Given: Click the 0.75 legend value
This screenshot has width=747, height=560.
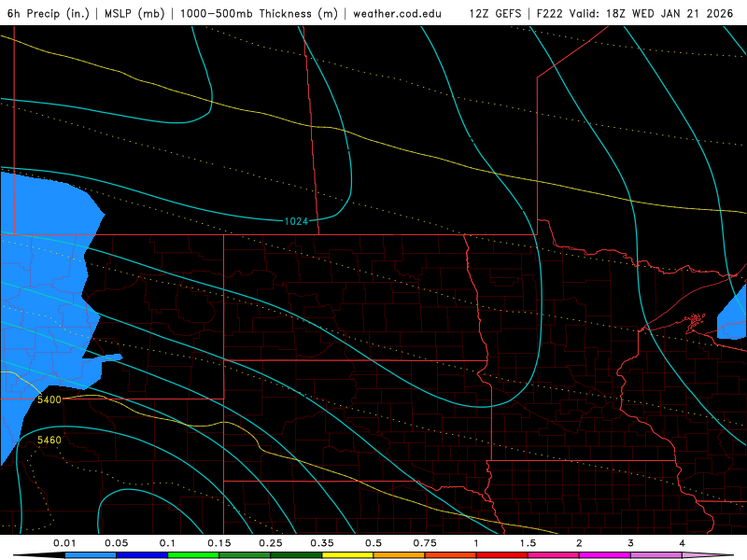Looking at the screenshot, I should click(x=425, y=543).
